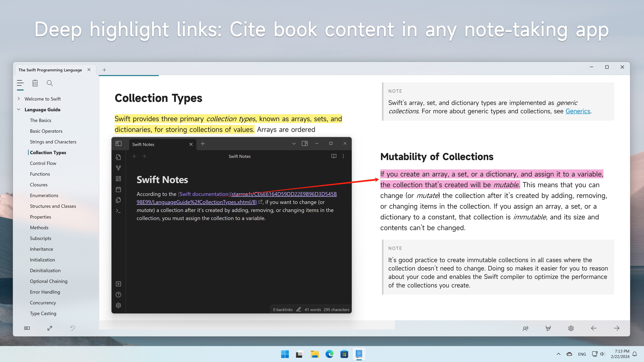Click the Swift documentation link text

[204, 194]
